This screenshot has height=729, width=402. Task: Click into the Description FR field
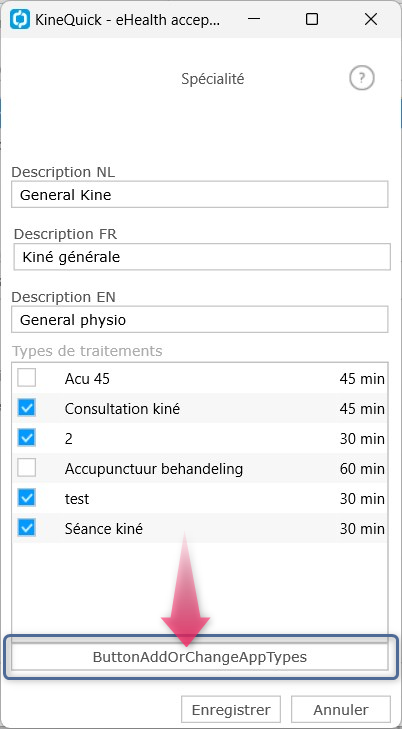pos(202,257)
